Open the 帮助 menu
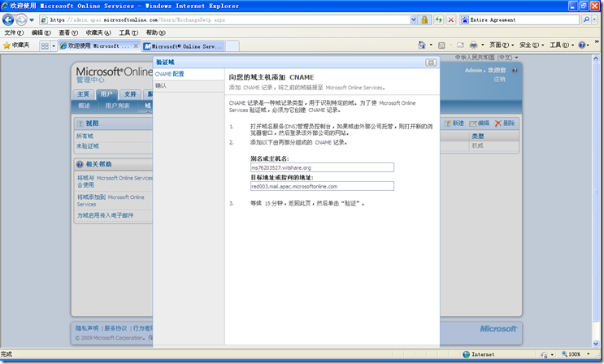Screen dimensions: 604x364 pyautogui.click(x=155, y=32)
